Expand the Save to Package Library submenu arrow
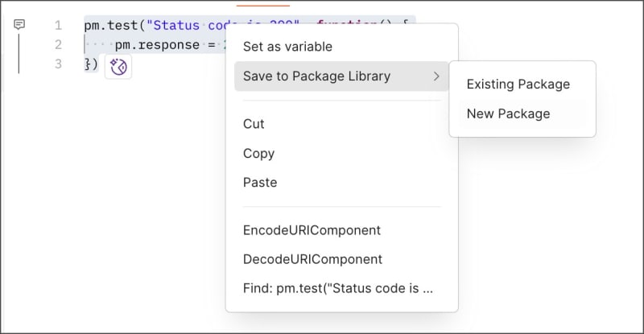Viewport: 644px width, 334px height. [x=436, y=76]
